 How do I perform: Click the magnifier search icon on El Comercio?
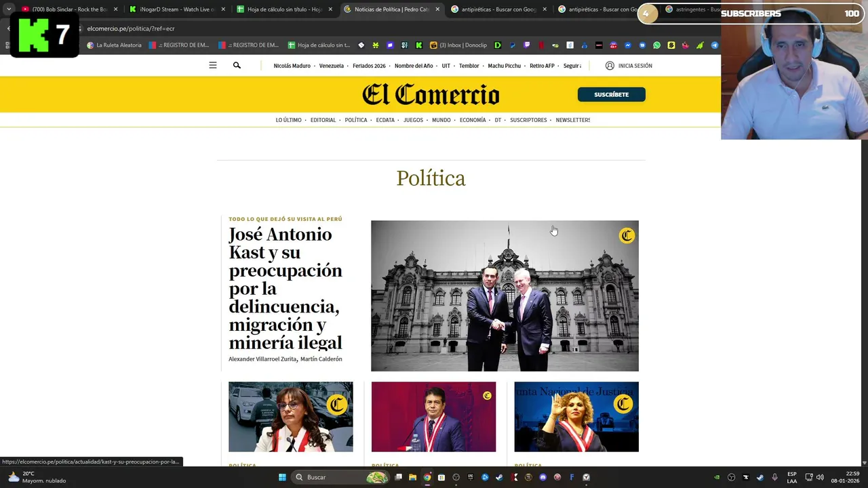coord(237,66)
